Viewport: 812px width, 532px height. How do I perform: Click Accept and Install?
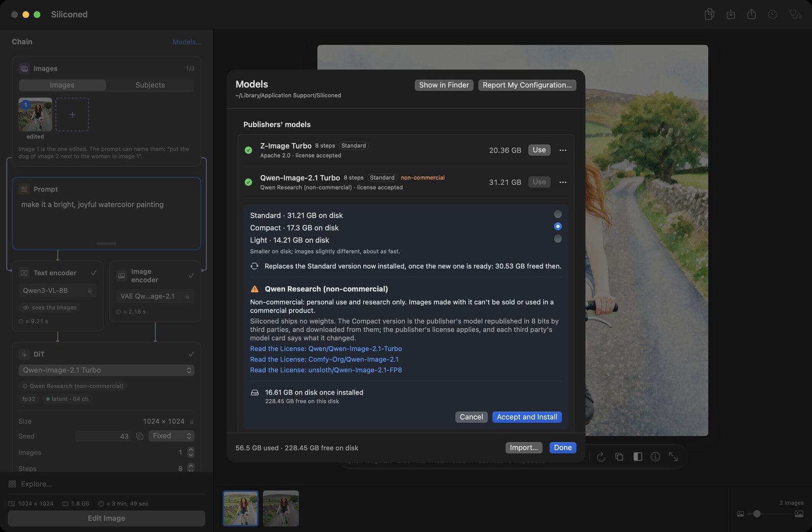point(527,417)
